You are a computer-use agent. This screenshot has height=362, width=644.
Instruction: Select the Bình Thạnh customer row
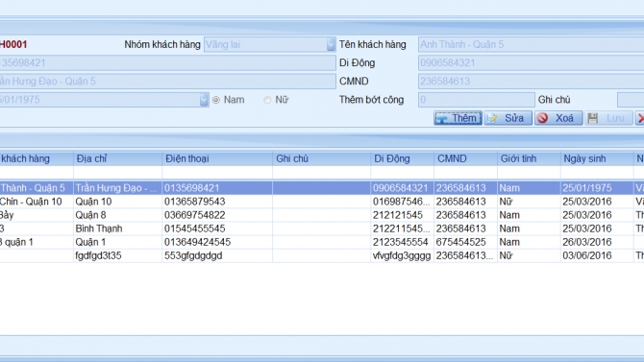[x=322, y=229]
